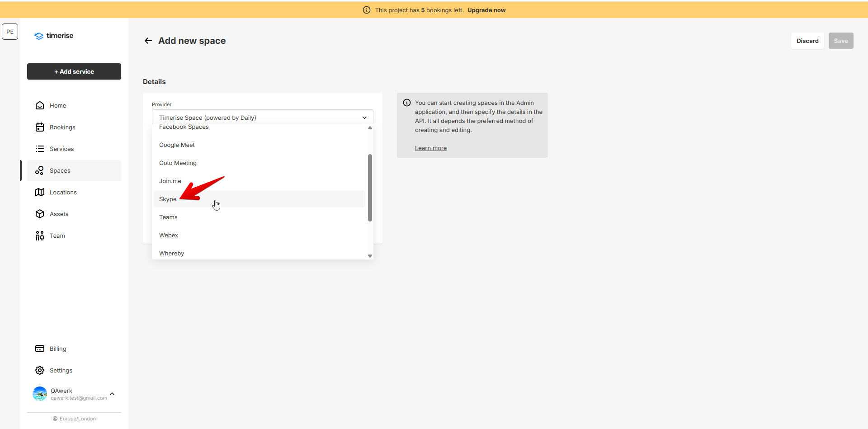Click the Details section heading
The height and width of the screenshot is (429, 868).
154,82
